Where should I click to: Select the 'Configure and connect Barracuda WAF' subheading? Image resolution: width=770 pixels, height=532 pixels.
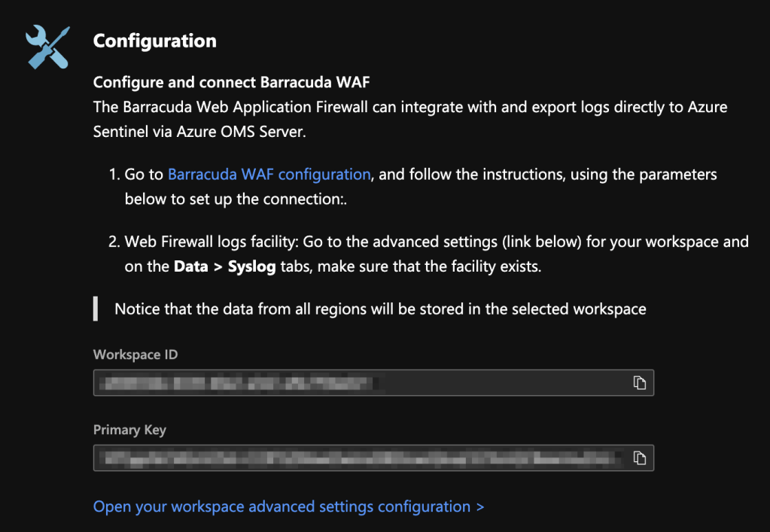pyautogui.click(x=231, y=82)
